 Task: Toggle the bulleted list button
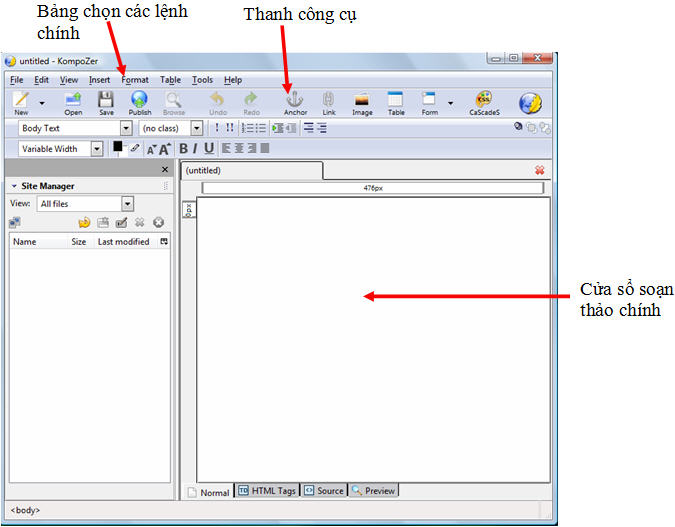[260, 128]
